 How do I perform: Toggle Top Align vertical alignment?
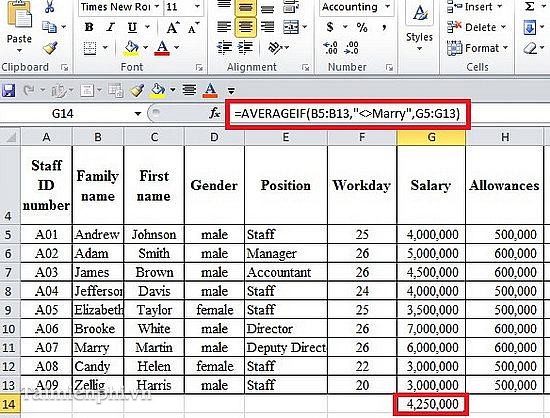[x=224, y=6]
